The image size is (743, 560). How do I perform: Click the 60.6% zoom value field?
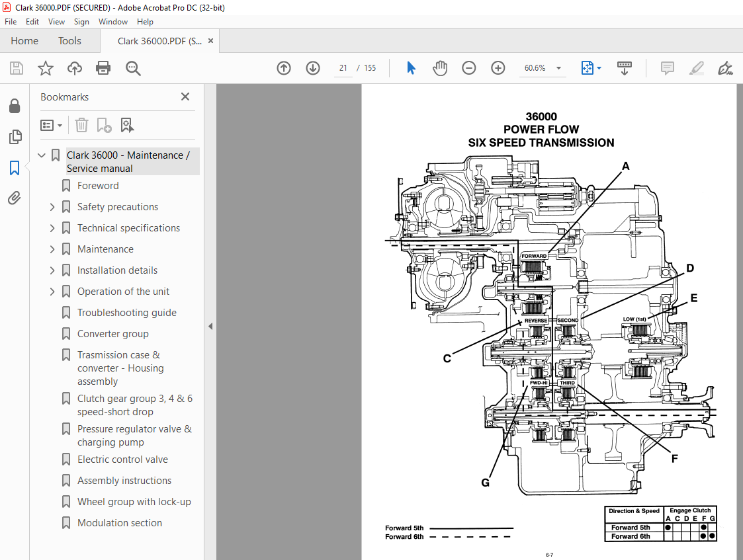[x=535, y=68]
